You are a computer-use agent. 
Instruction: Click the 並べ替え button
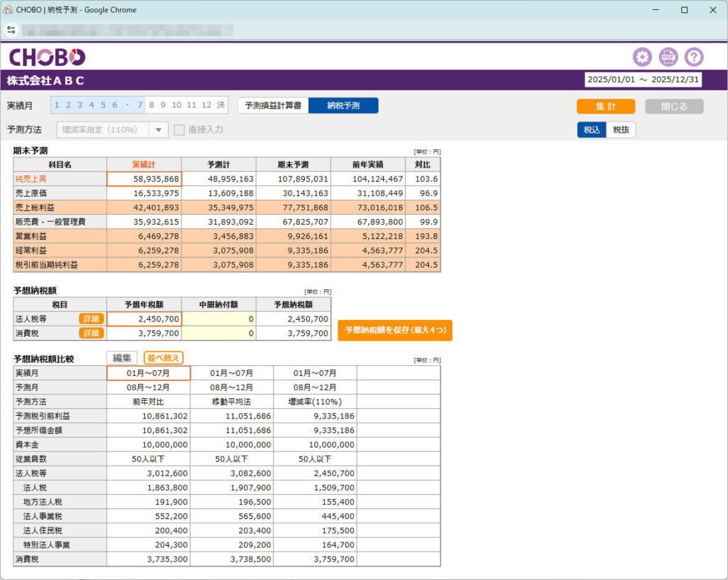coord(164,358)
